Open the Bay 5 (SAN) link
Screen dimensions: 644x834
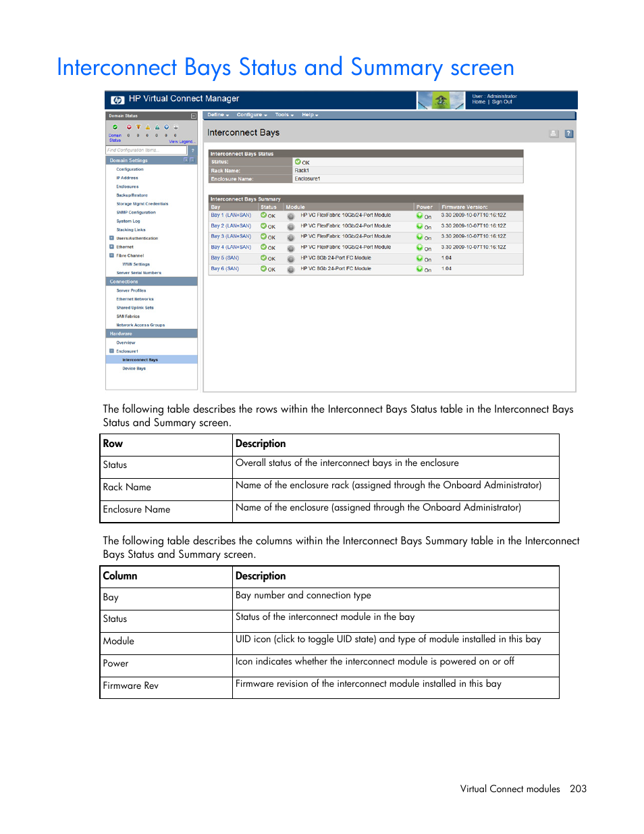pyautogui.click(x=225, y=258)
